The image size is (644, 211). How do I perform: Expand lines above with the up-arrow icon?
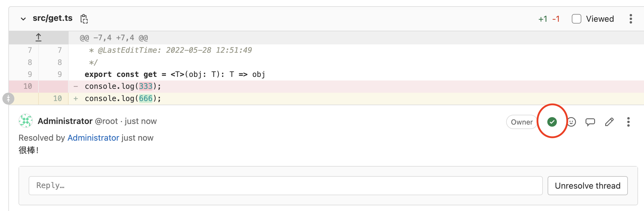point(38,38)
